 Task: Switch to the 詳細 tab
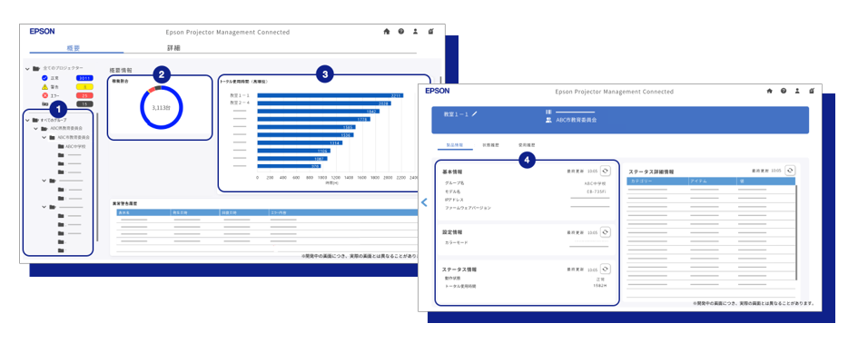tap(173, 48)
